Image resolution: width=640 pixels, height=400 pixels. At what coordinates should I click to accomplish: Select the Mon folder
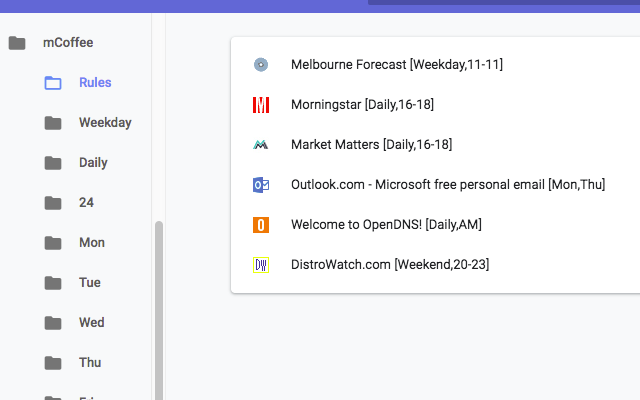[x=91, y=243]
